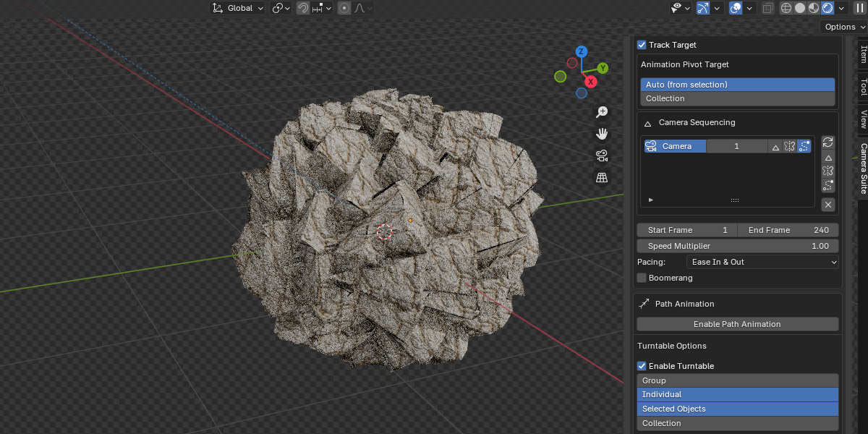This screenshot has height=434, width=868.
Task: Toggle camera view icon in viewport
Action: 602,156
